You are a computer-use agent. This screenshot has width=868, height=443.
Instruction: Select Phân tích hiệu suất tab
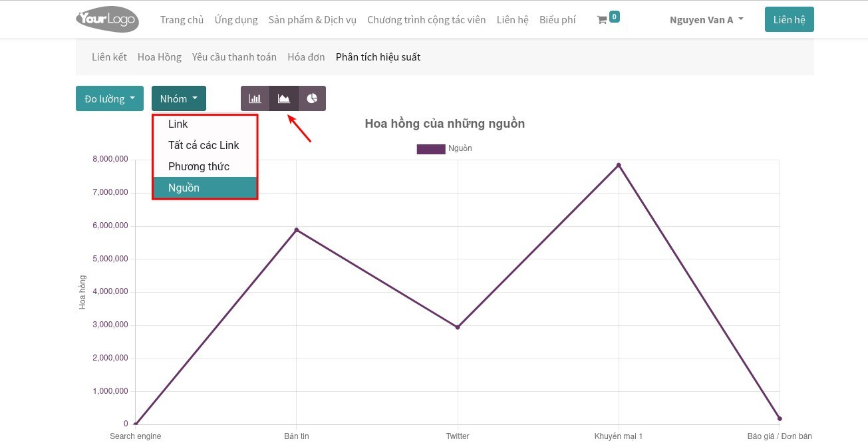click(x=378, y=57)
